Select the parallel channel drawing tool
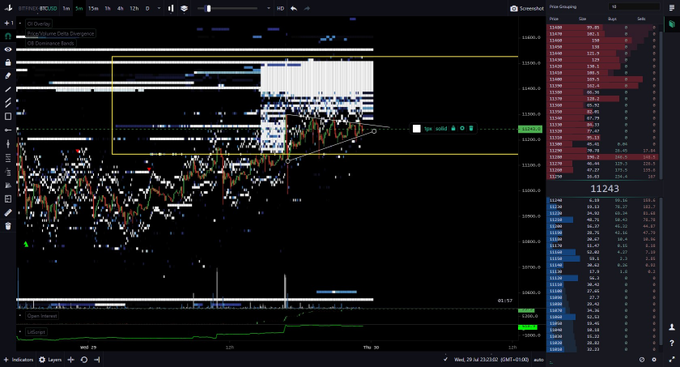The height and width of the screenshot is (367, 680). 8,103
